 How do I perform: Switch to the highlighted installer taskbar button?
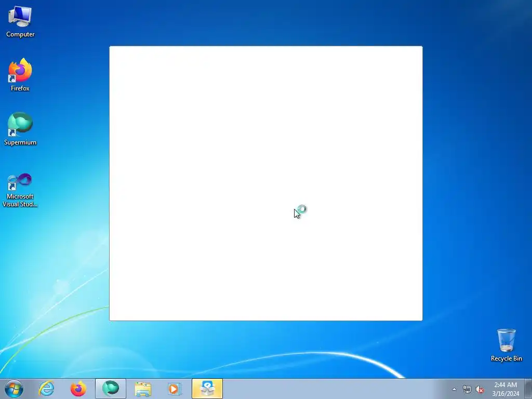207,389
